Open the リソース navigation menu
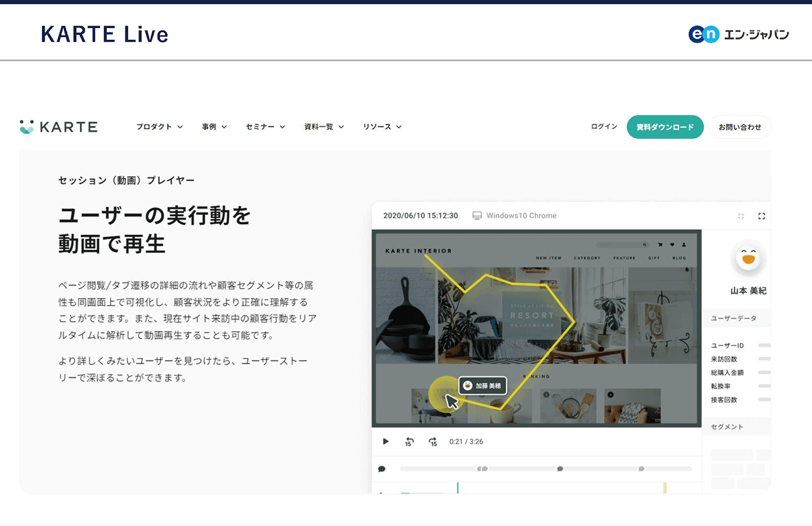 (x=382, y=127)
